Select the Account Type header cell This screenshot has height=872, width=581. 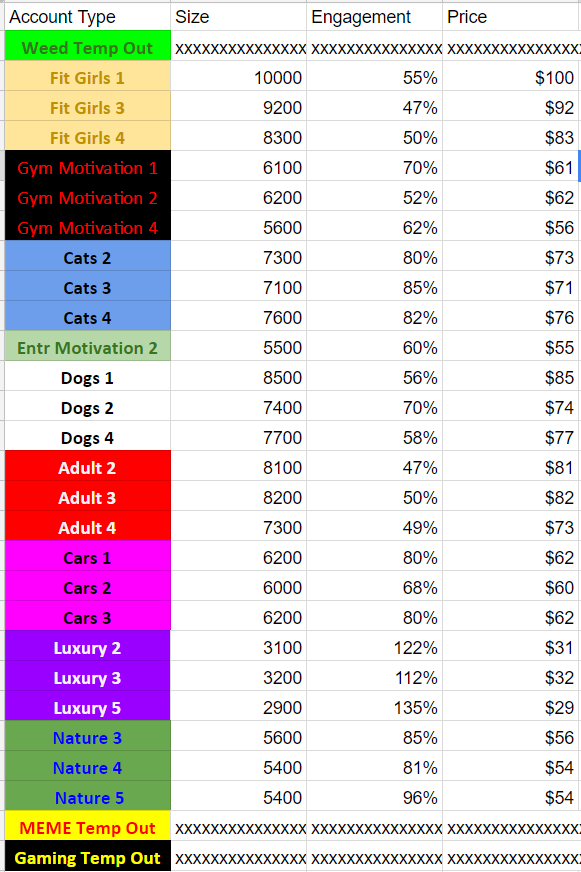(88, 17)
